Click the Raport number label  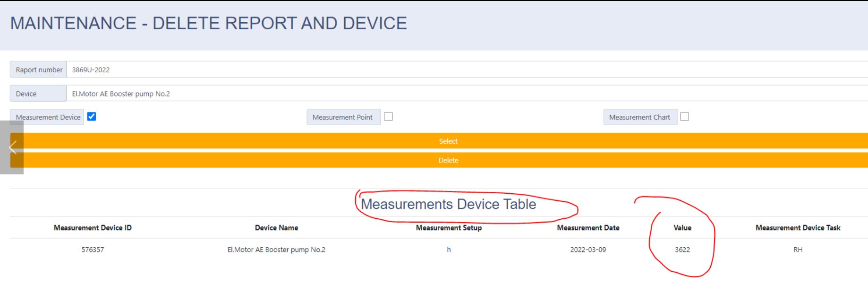[39, 70]
